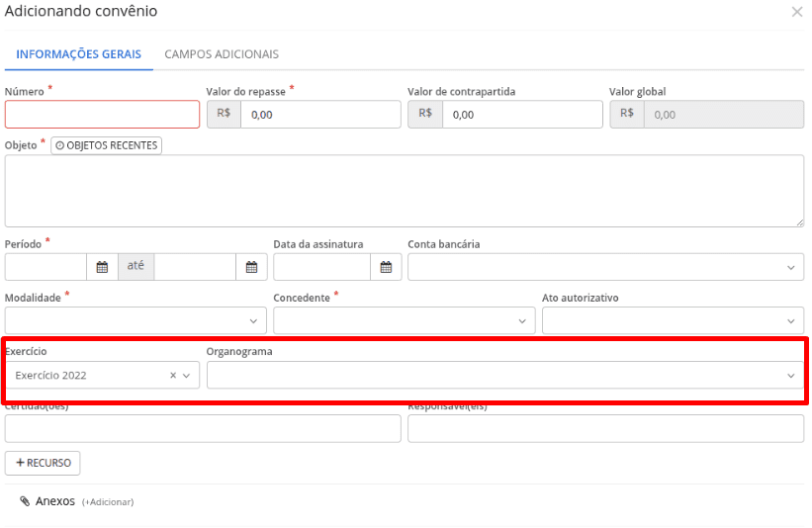Click the + Recurso button
Screen dimensions: 812x528
43,463
